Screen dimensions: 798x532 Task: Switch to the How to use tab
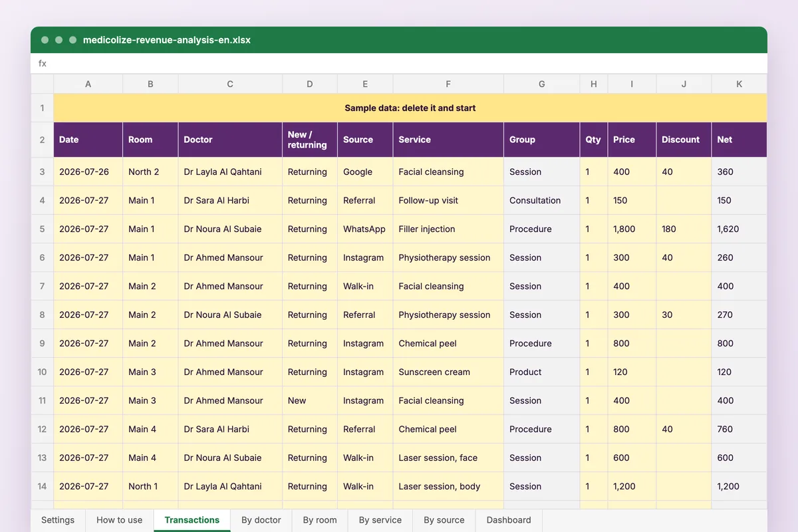coord(120,520)
